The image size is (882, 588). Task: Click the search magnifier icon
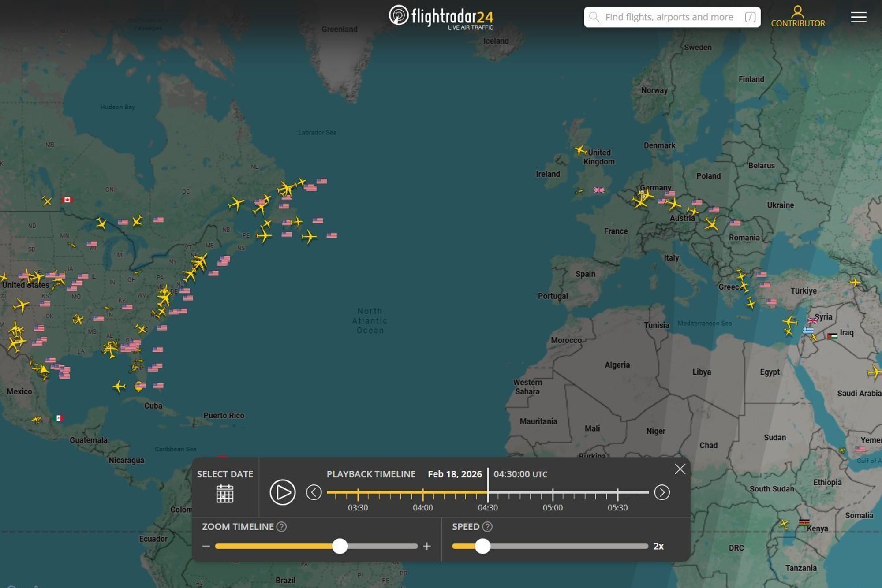(x=594, y=17)
